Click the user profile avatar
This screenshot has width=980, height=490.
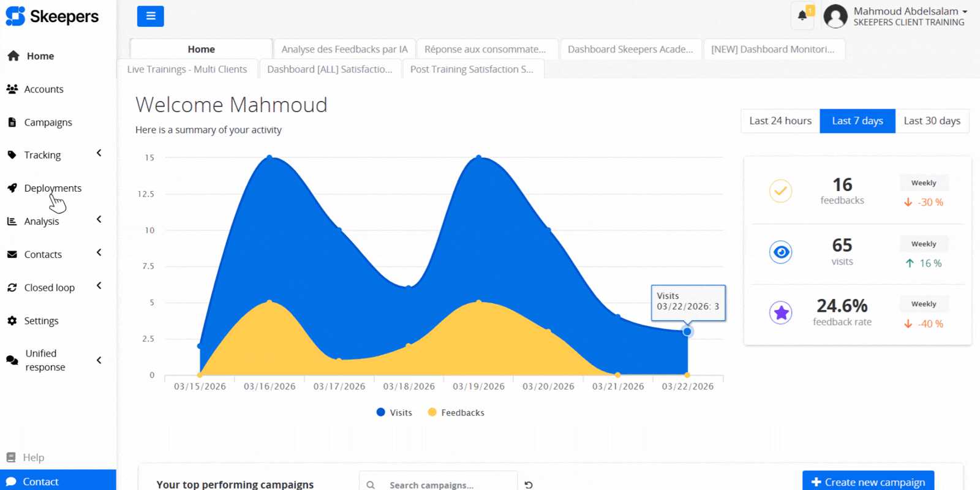[x=835, y=17]
